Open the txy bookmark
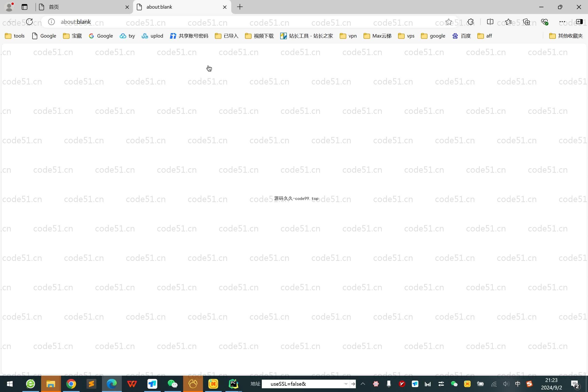 (x=127, y=36)
